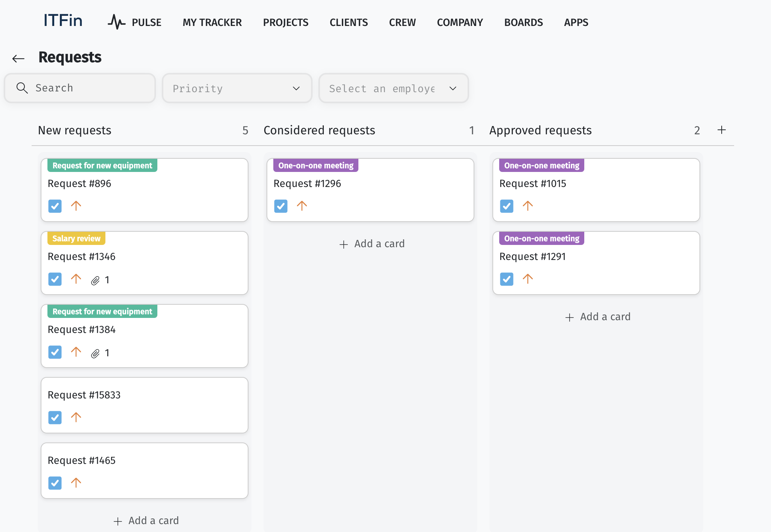The height and width of the screenshot is (532, 771).
Task: Click the Search input field
Action: coord(80,88)
